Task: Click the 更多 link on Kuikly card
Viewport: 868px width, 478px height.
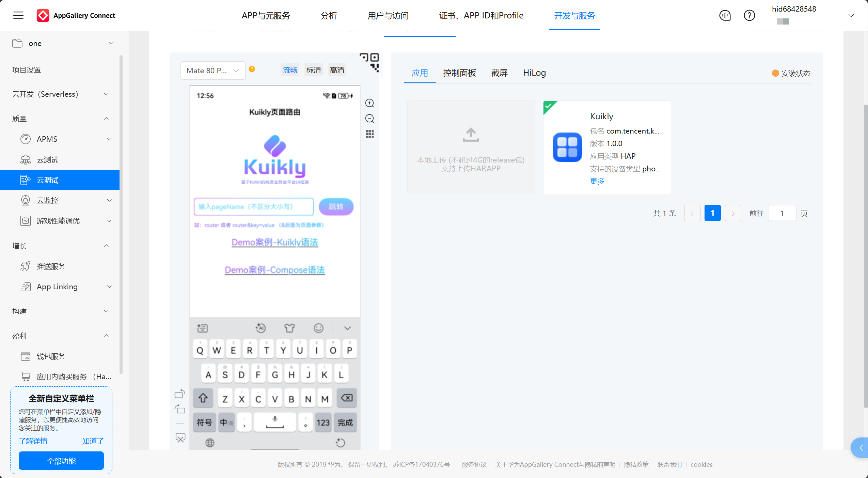Action: (x=597, y=181)
